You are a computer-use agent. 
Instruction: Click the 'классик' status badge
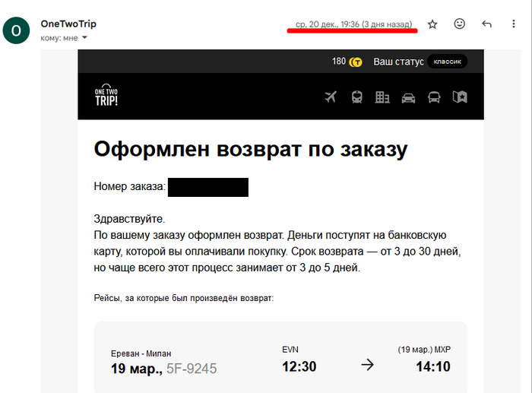(x=447, y=62)
